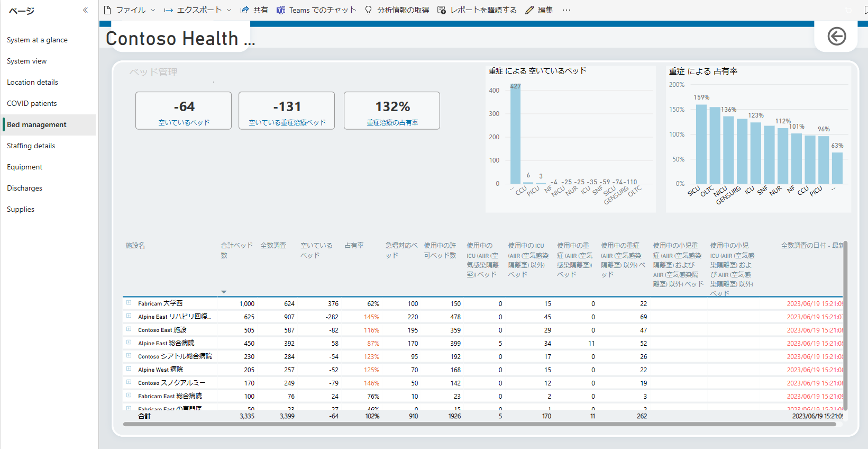
Task: Click 145% occupancy cell for Alpine East
Action: click(x=371, y=317)
